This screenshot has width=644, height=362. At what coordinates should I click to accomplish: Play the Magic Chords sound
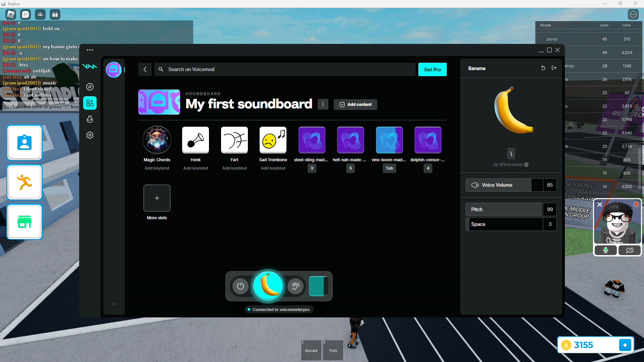(x=157, y=140)
